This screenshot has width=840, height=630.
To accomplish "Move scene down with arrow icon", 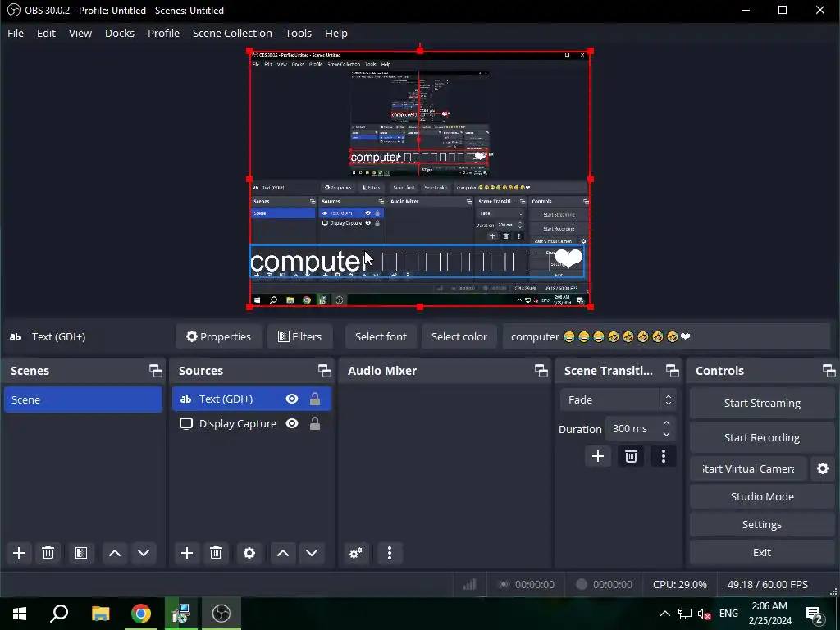I will [x=144, y=553].
